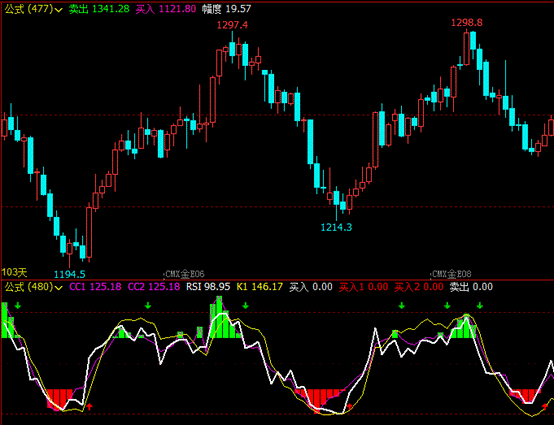Select the 1194.5 lowest price label

click(x=70, y=274)
